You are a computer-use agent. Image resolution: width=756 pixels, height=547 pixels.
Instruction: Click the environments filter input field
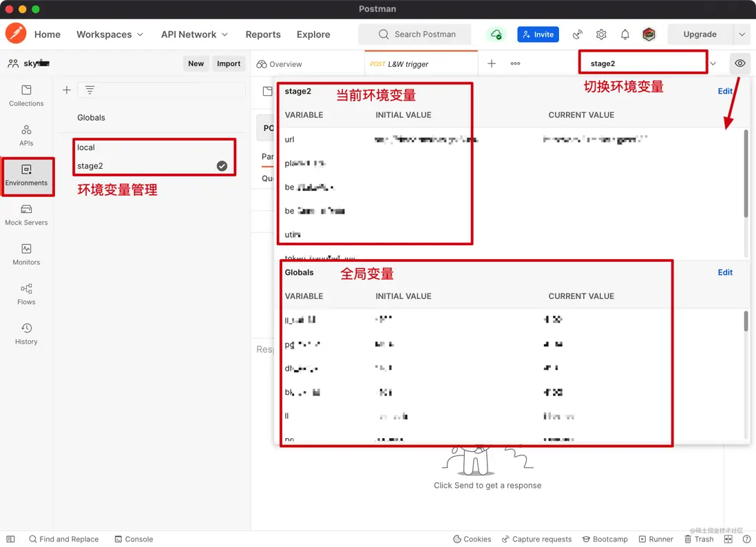click(x=162, y=90)
